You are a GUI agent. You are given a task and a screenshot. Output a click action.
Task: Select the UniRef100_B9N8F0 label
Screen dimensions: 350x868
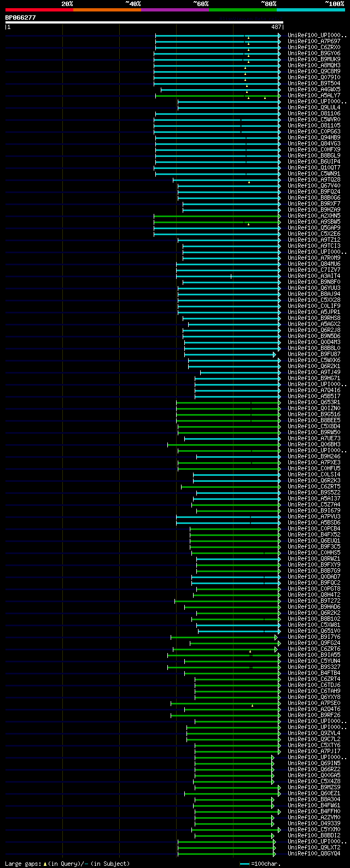(x=314, y=282)
